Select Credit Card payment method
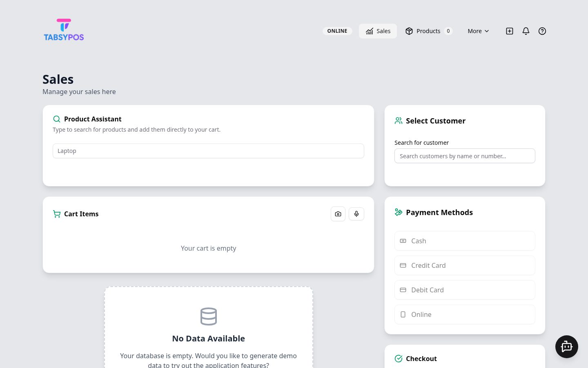This screenshot has height=368, width=588. (465, 265)
